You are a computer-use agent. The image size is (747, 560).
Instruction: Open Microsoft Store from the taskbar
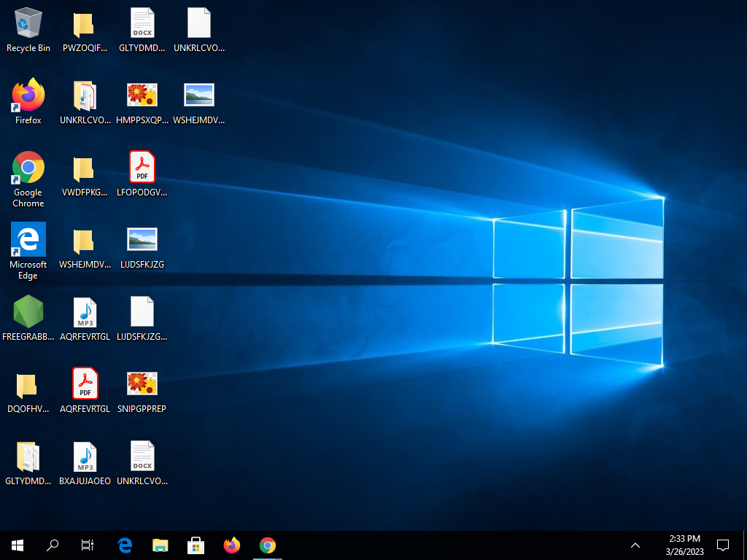[x=196, y=545]
